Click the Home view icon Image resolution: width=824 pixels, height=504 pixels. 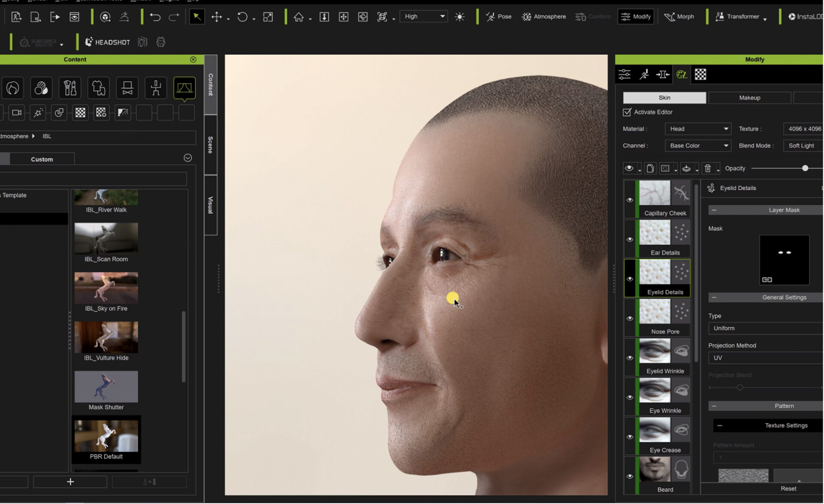299,17
